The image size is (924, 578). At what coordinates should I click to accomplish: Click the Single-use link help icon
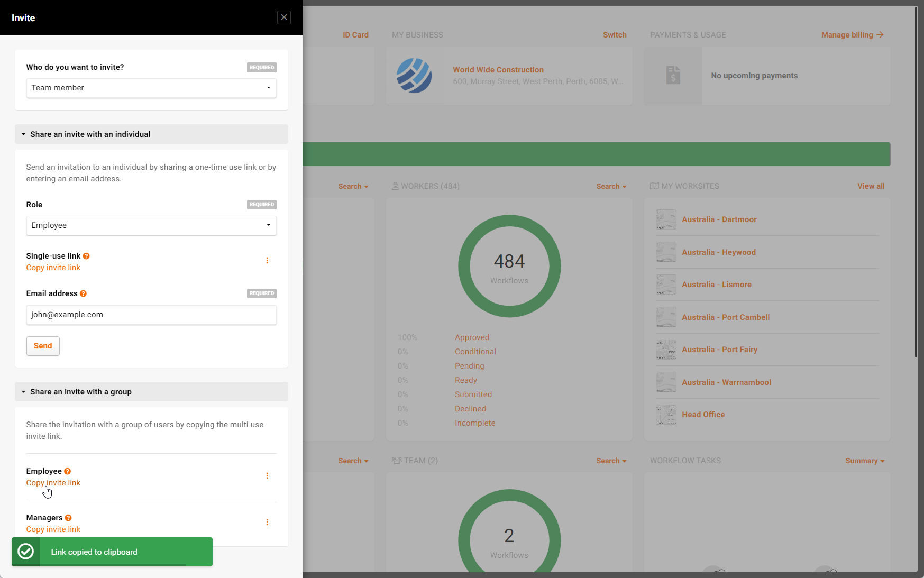pos(86,256)
